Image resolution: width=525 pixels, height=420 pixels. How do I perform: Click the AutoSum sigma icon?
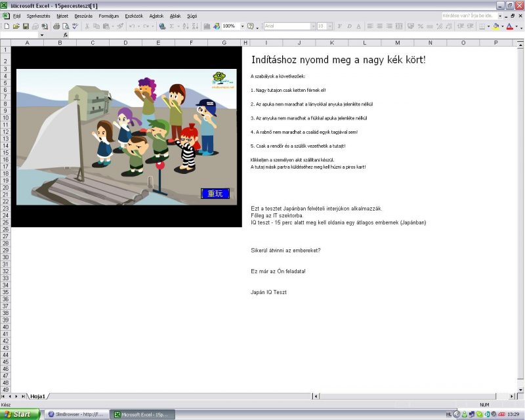tap(172, 26)
